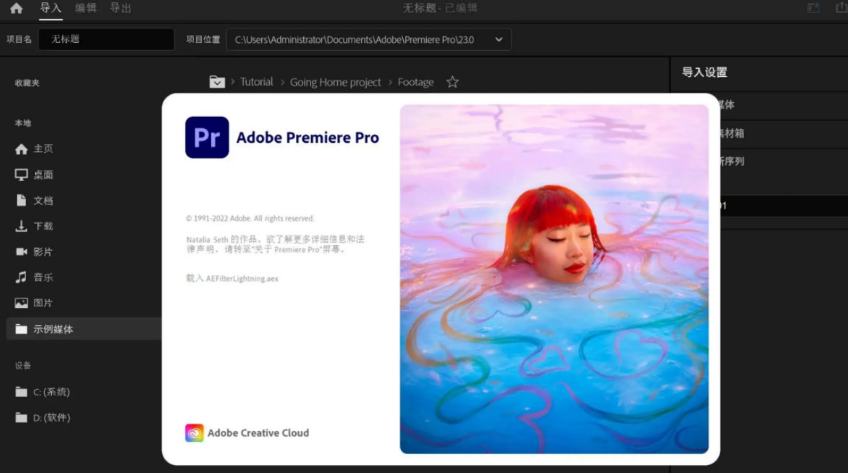Click the share icon at top right
The height and width of the screenshot is (473, 848).
pos(842,8)
